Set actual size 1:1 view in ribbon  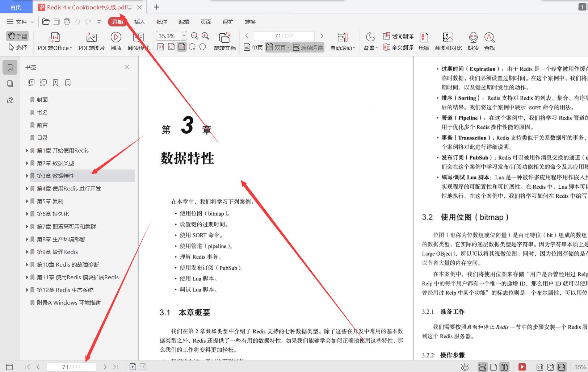click(161, 47)
